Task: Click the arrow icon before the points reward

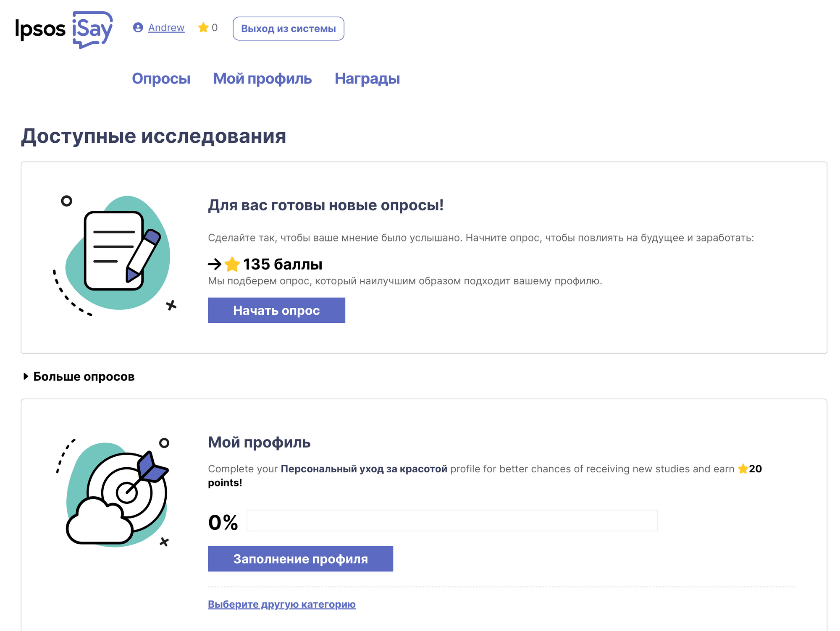Action: [x=215, y=264]
